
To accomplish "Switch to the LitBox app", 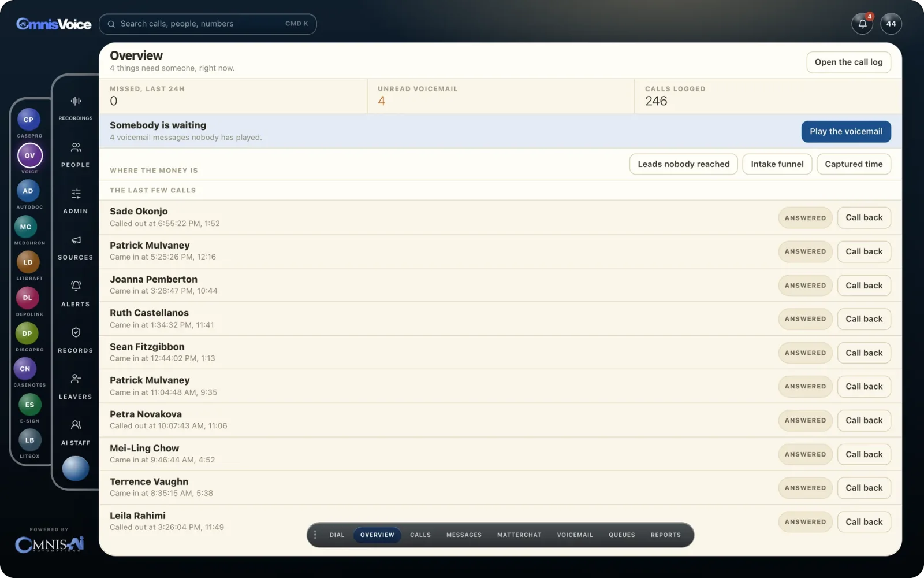I will (29, 440).
